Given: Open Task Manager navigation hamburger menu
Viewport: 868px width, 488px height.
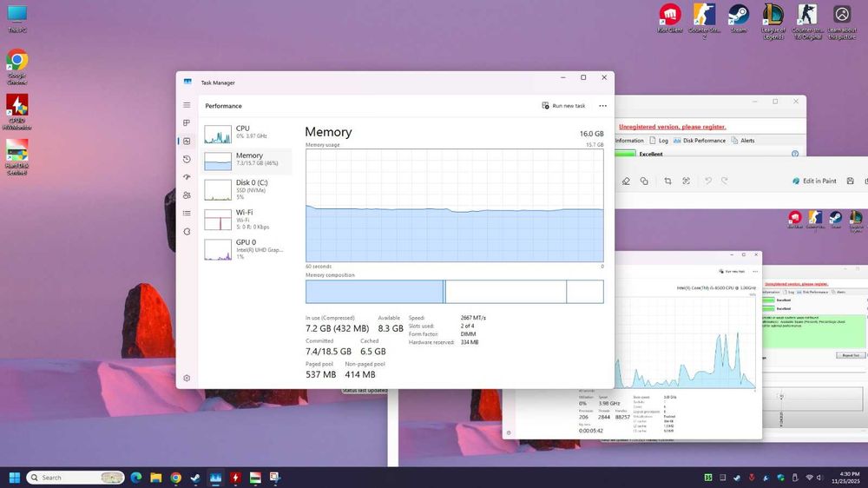Looking at the screenshot, I should click(187, 105).
